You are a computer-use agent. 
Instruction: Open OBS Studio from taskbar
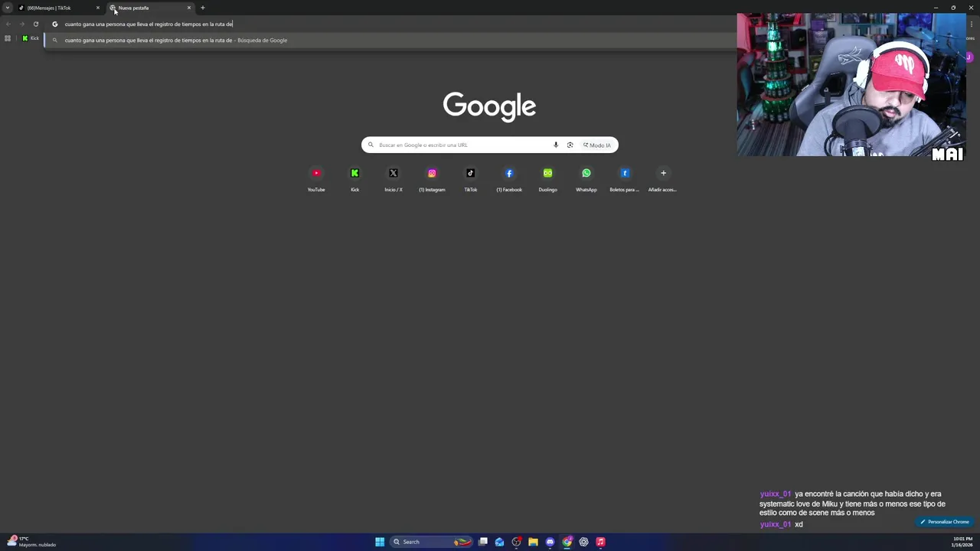[517, 542]
